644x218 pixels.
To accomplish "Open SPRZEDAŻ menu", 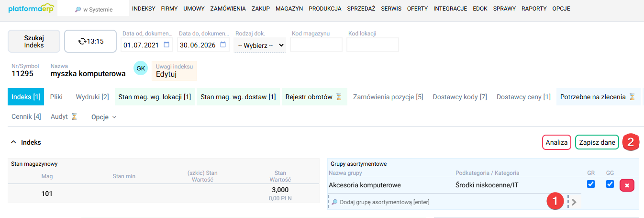I will tap(361, 9).
